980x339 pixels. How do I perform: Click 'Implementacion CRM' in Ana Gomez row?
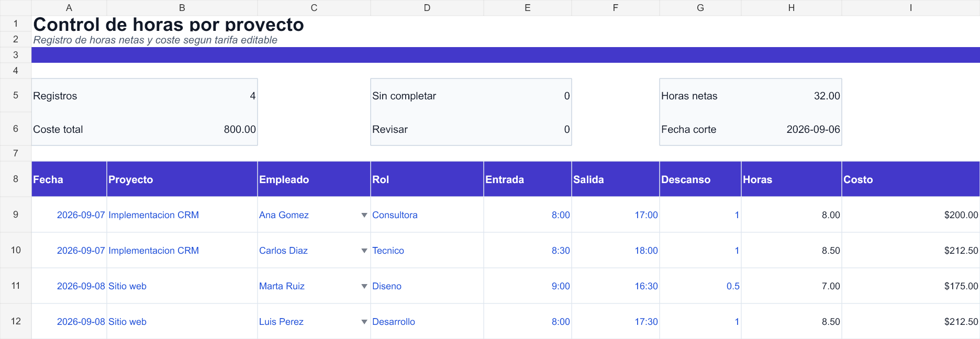(182, 215)
